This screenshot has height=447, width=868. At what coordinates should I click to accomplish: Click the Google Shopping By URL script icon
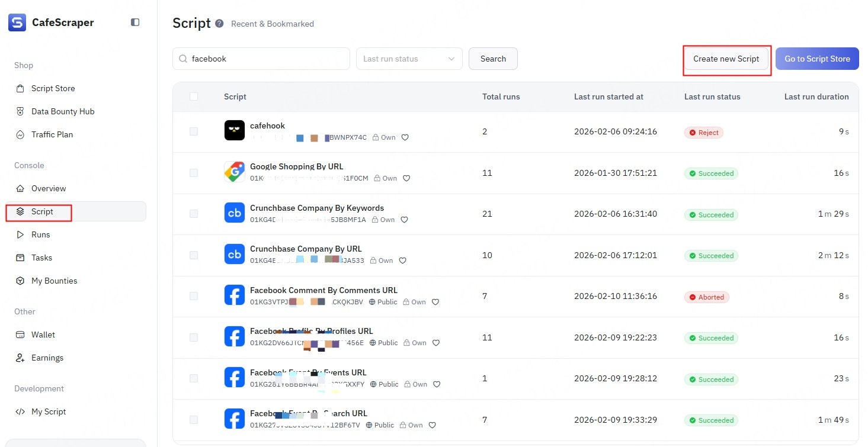pos(235,172)
